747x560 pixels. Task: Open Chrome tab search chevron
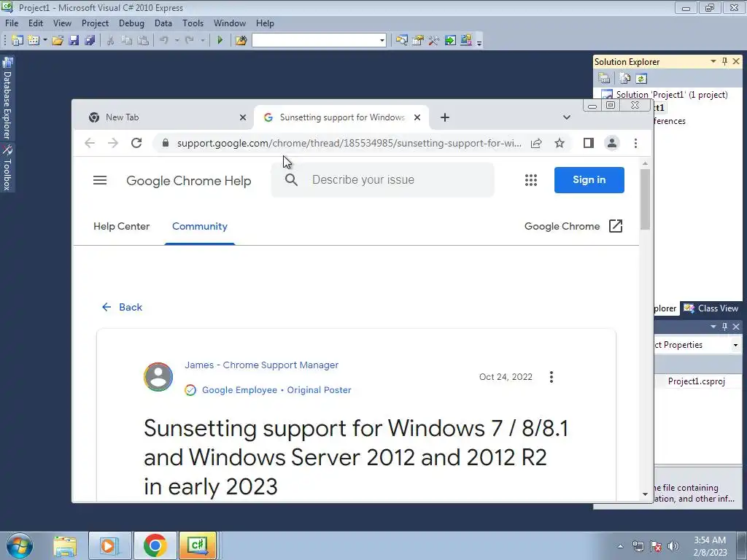pos(566,117)
